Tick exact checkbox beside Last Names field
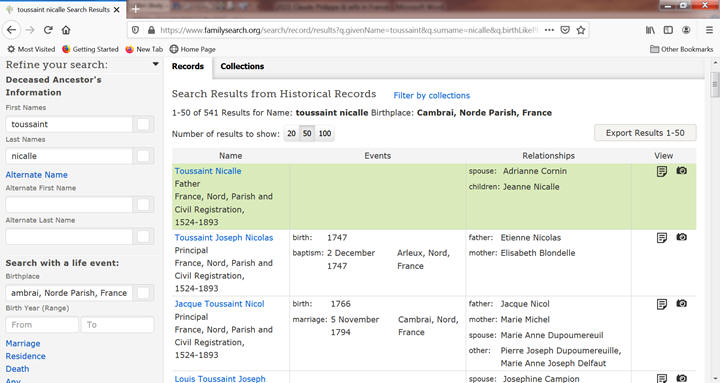720x383 pixels. coord(143,156)
